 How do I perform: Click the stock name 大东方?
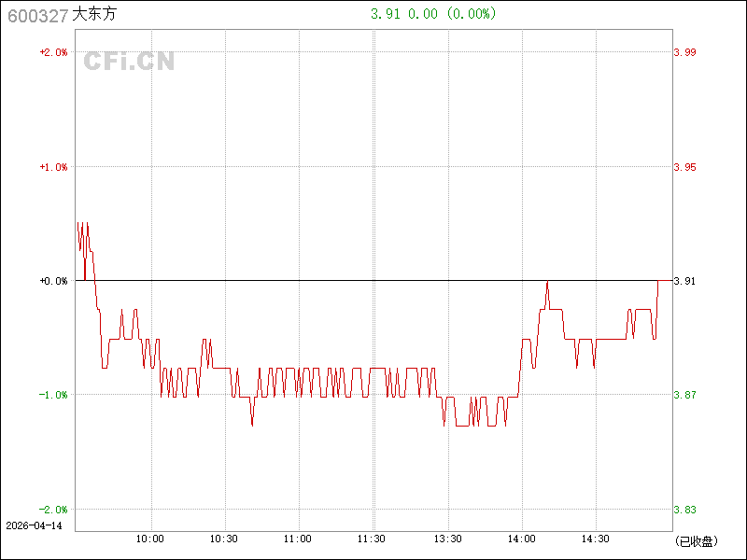pos(95,15)
